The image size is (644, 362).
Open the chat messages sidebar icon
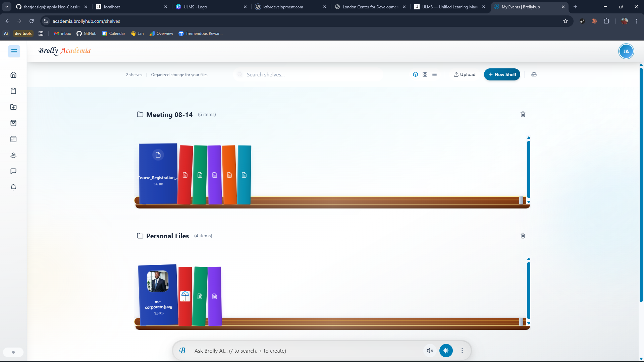[13, 171]
